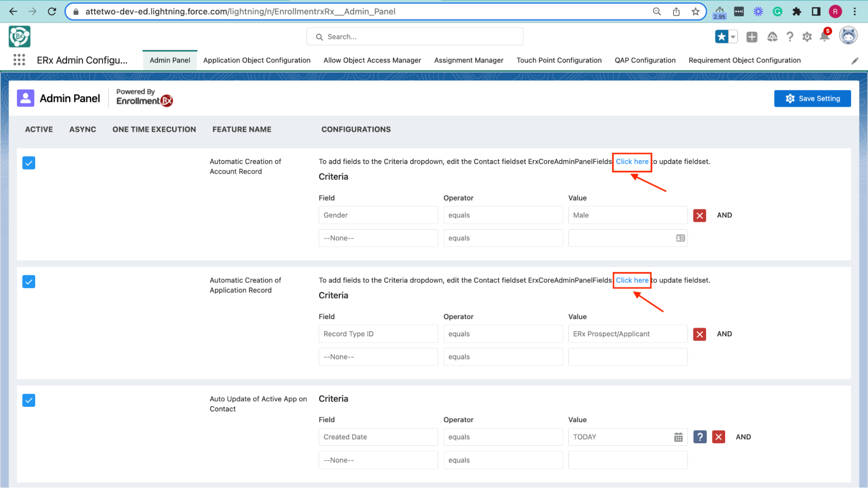Switch to Application Object Configuration tab
Image resolution: width=868 pixels, height=488 pixels.
point(257,60)
